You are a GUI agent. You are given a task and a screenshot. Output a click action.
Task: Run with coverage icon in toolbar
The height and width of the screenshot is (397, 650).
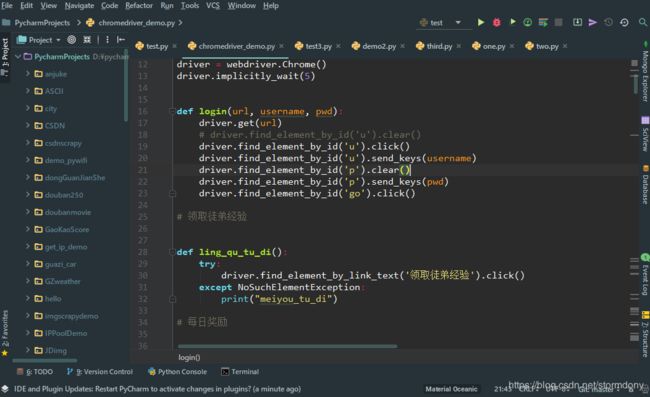(x=512, y=22)
